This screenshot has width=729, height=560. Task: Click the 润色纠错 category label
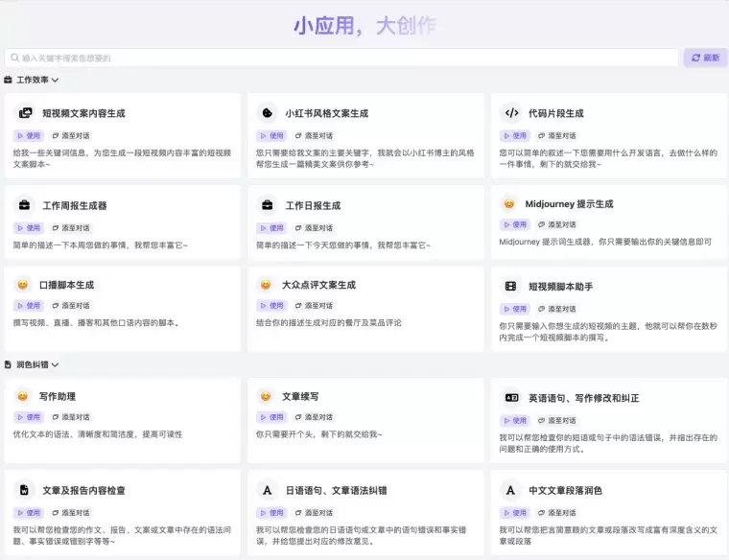[33, 364]
